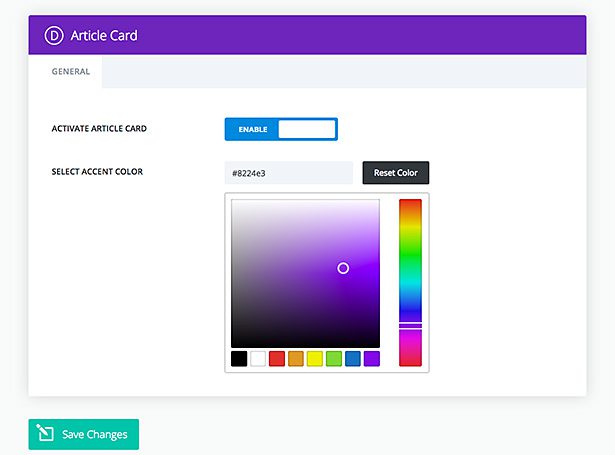Click the blue ENABLE label on toggle

[252, 129]
